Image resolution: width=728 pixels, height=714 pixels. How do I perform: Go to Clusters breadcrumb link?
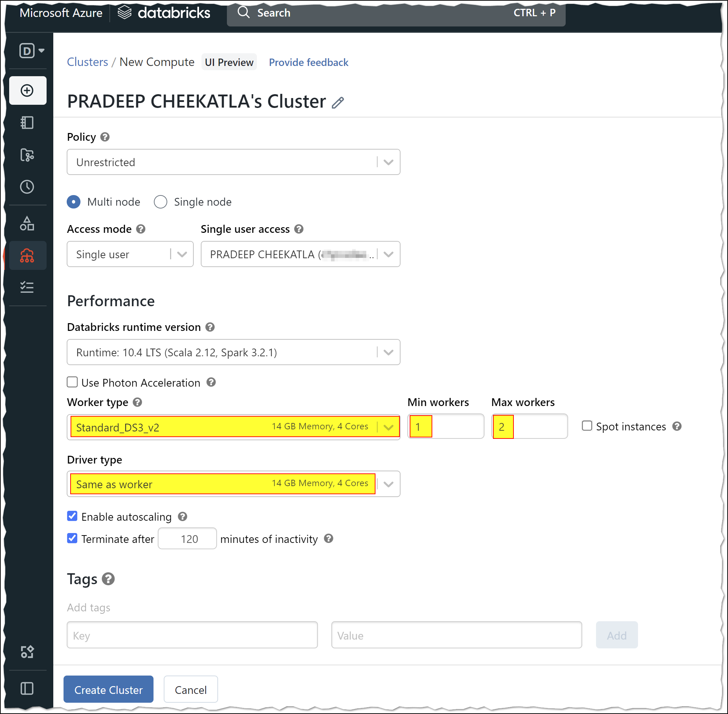point(88,62)
